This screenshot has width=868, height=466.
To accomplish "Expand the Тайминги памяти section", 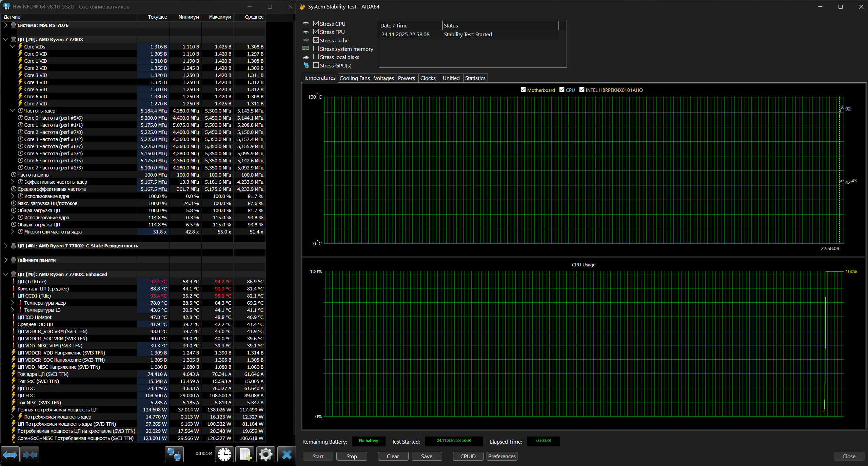I will tap(5, 260).
